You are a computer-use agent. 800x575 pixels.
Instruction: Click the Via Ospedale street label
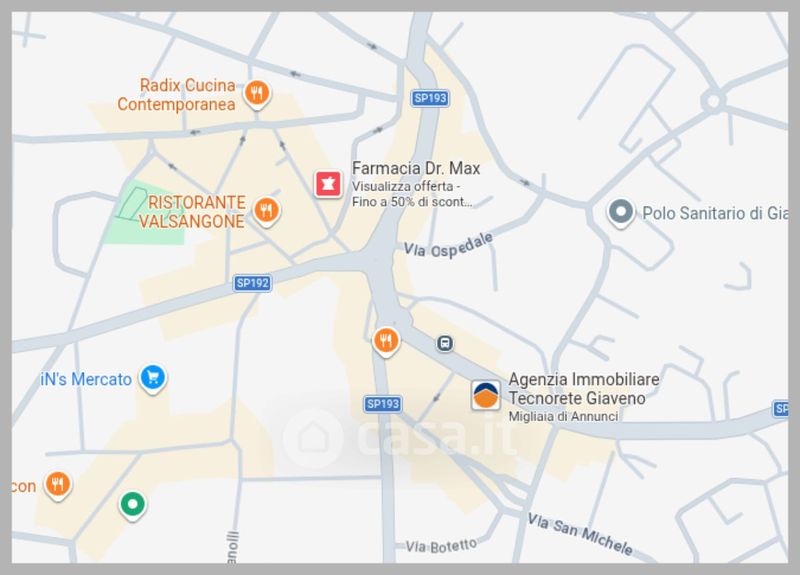(448, 245)
